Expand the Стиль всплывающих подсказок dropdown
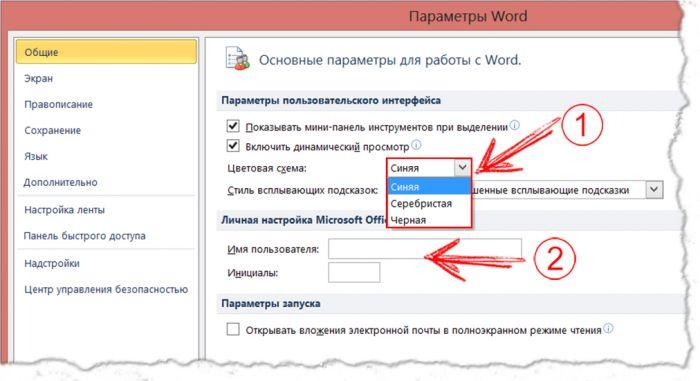700x381 pixels. click(x=654, y=189)
